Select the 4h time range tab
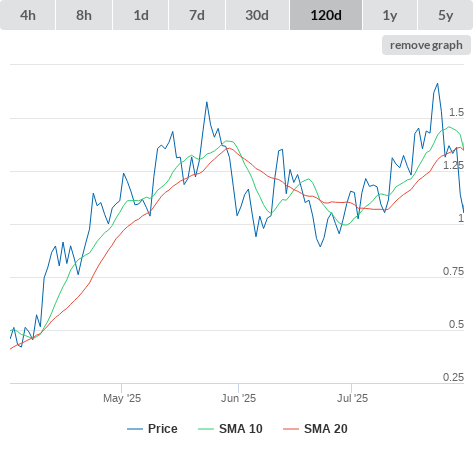The image size is (474, 455). 28,15
